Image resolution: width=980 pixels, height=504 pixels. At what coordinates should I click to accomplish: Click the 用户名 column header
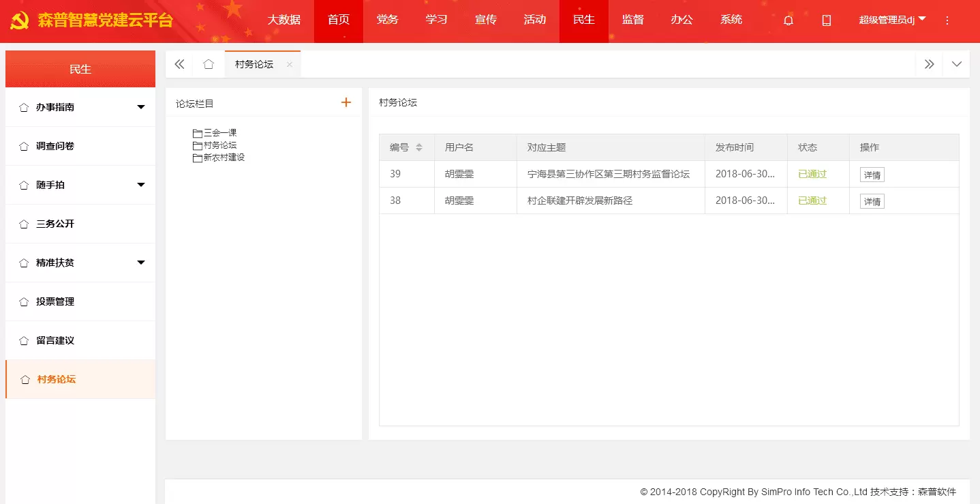pos(459,147)
